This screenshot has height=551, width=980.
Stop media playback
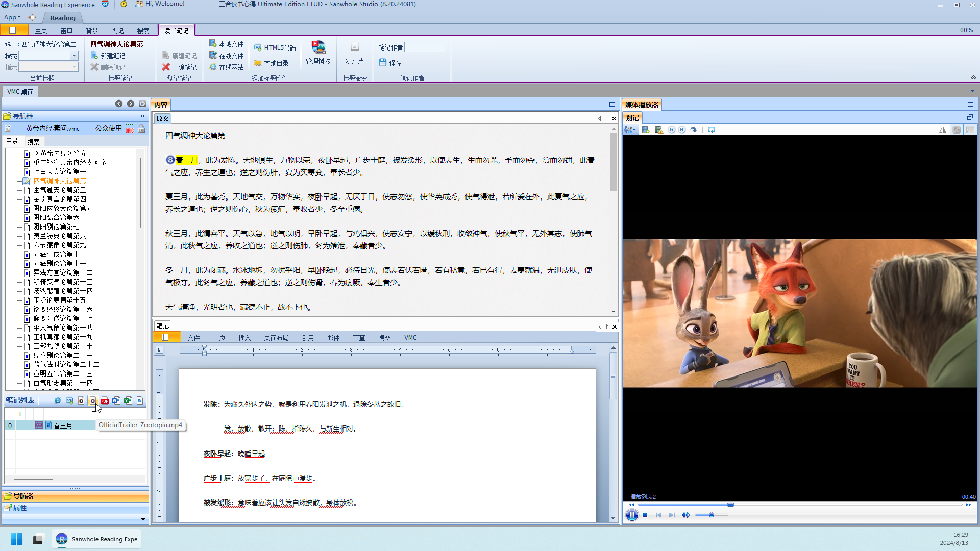[x=645, y=515]
